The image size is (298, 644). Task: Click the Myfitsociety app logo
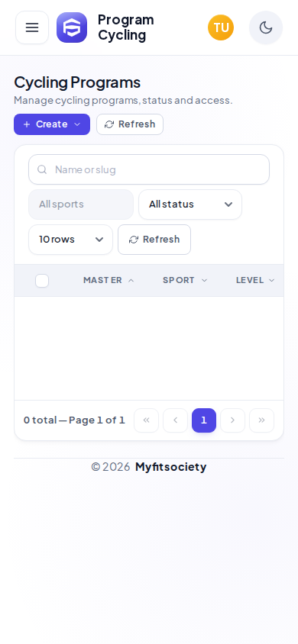tap(72, 27)
